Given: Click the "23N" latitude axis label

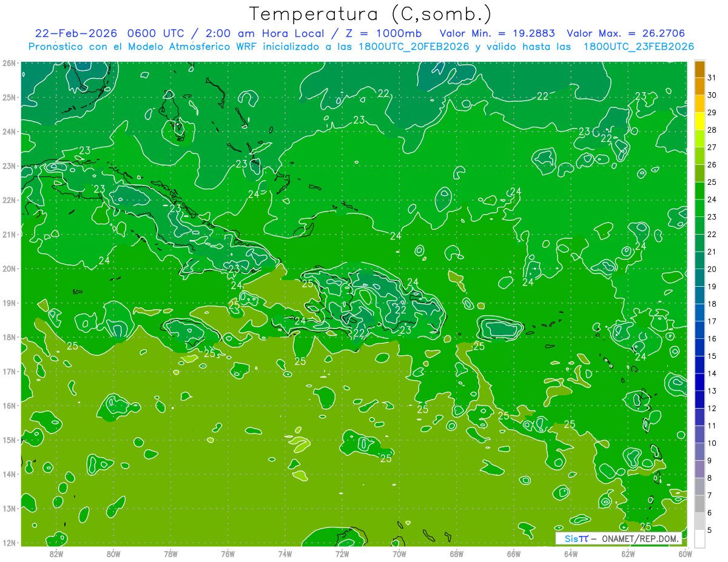Looking at the screenshot, I should click(x=8, y=166).
